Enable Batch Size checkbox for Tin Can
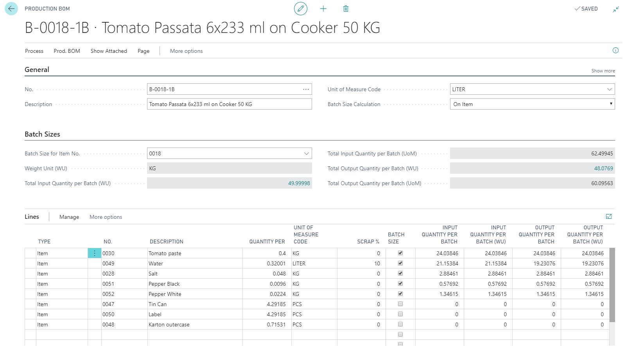Image resolution: width=644 pixels, height=346 pixels. (x=400, y=304)
